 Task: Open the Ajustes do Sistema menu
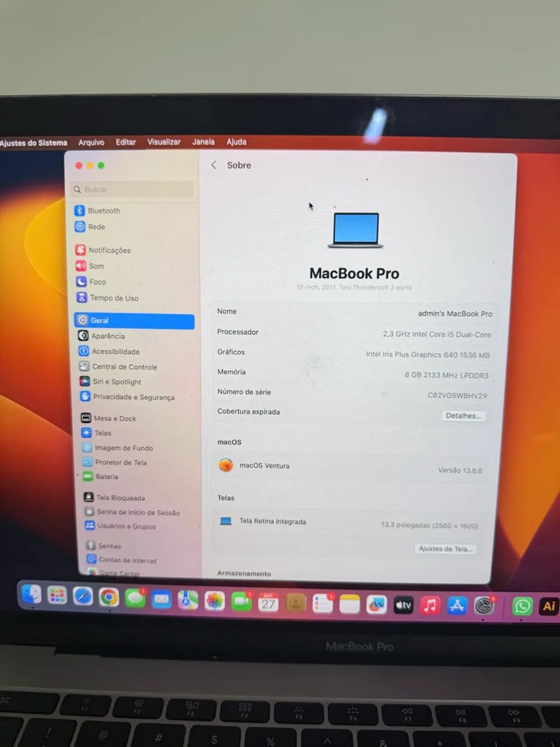(33, 142)
